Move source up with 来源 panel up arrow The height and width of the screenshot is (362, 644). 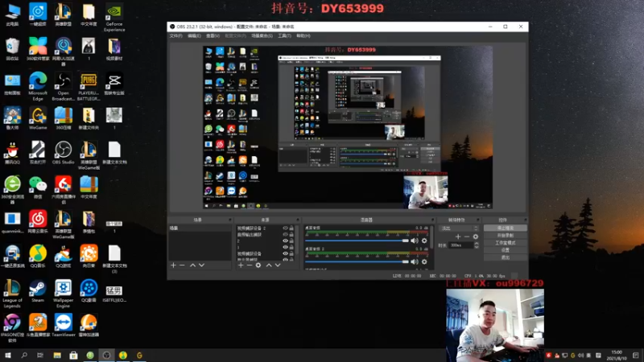(x=269, y=265)
